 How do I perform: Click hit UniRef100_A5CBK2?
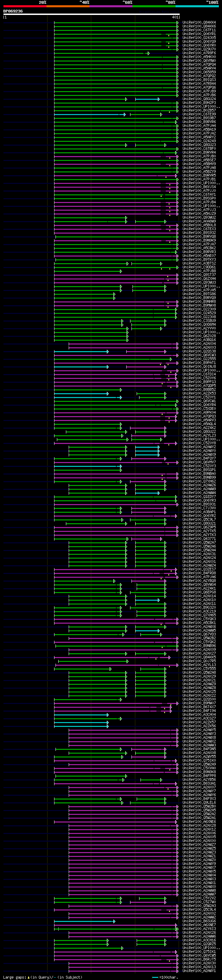(199, 248)
